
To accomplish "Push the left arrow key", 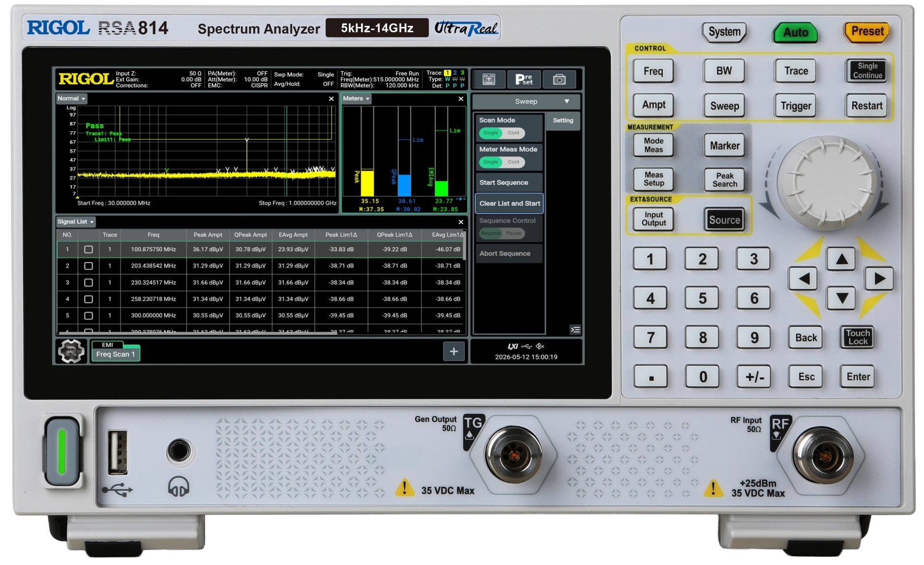I will point(803,278).
